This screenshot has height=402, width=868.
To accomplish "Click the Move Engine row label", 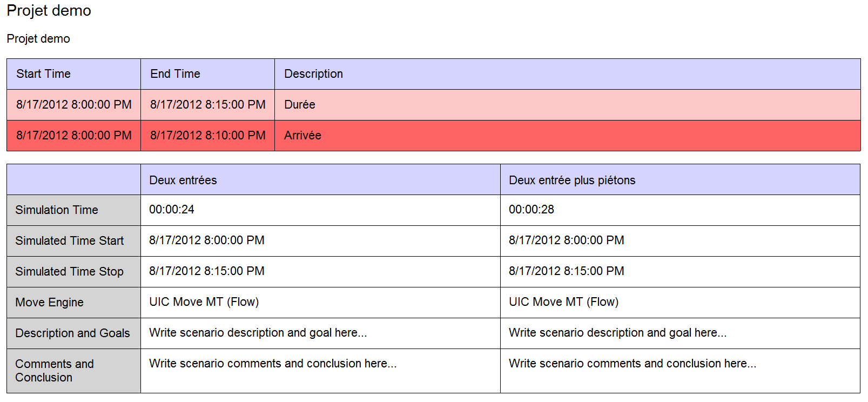I will (49, 303).
